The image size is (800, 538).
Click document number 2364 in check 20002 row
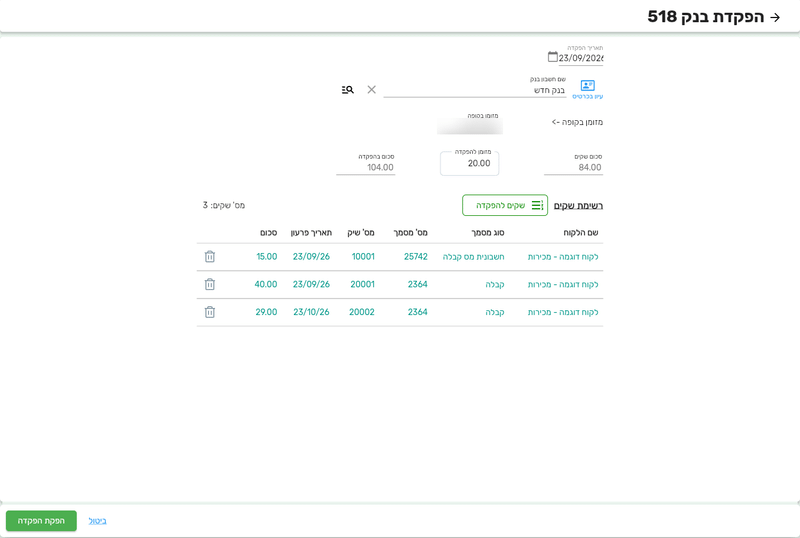coord(417,311)
